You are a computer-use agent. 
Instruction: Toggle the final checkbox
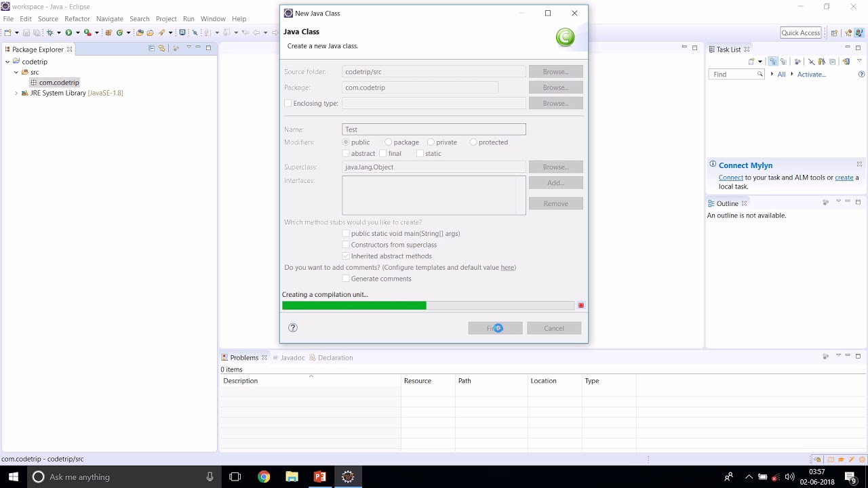coord(382,154)
